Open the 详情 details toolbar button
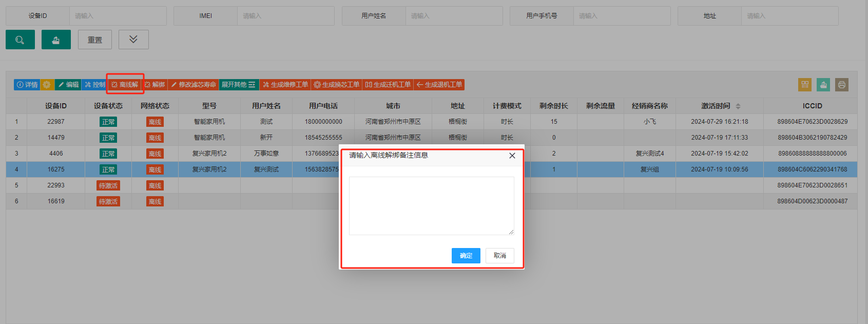Viewport: 868px width, 324px height. point(27,85)
